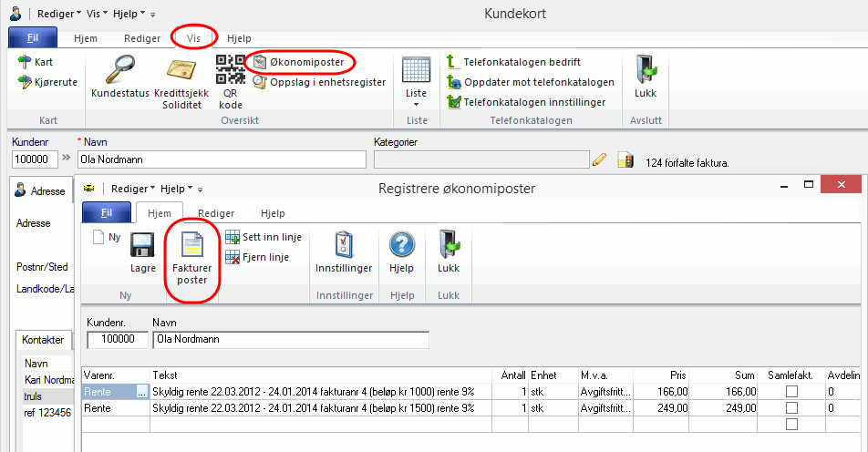Click the Navn field containing Ola Nordmann
The image size is (868, 452).
(x=222, y=160)
